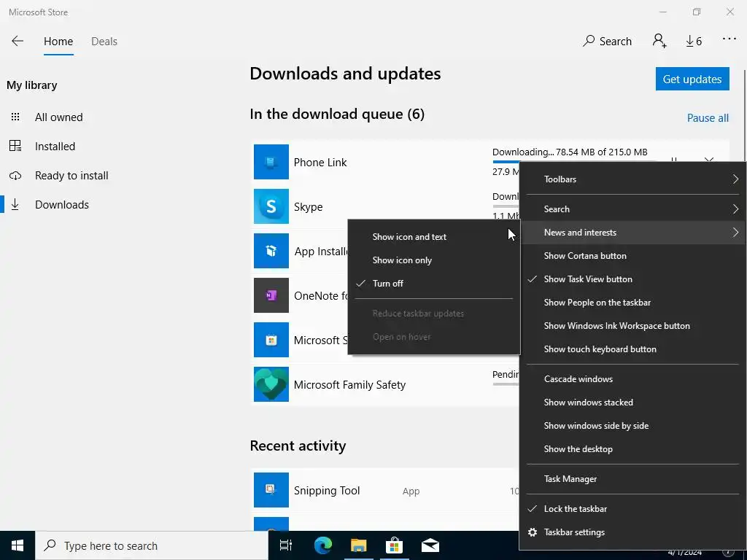
Task: Open the Mail app from taskbar
Action: 430,545
